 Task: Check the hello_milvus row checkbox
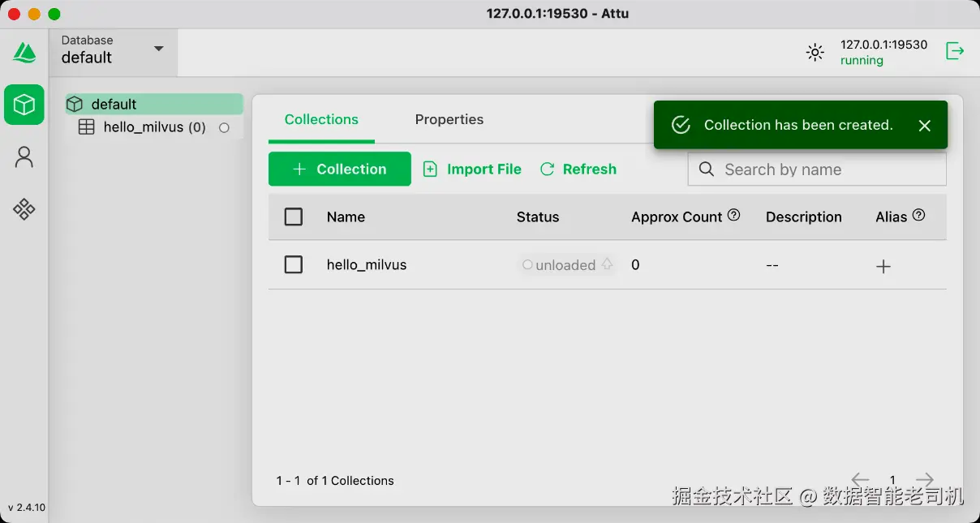coord(294,264)
